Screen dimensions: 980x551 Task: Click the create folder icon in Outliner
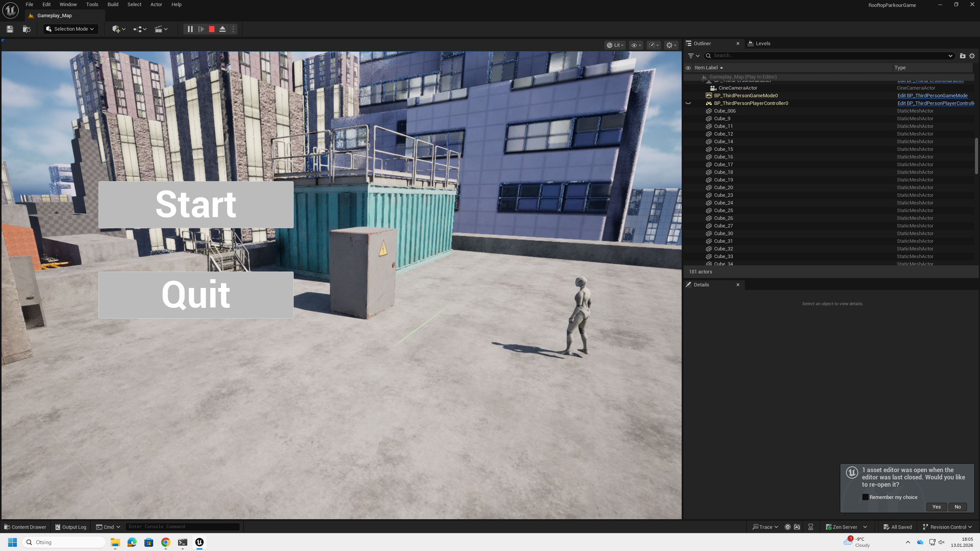[x=962, y=56]
